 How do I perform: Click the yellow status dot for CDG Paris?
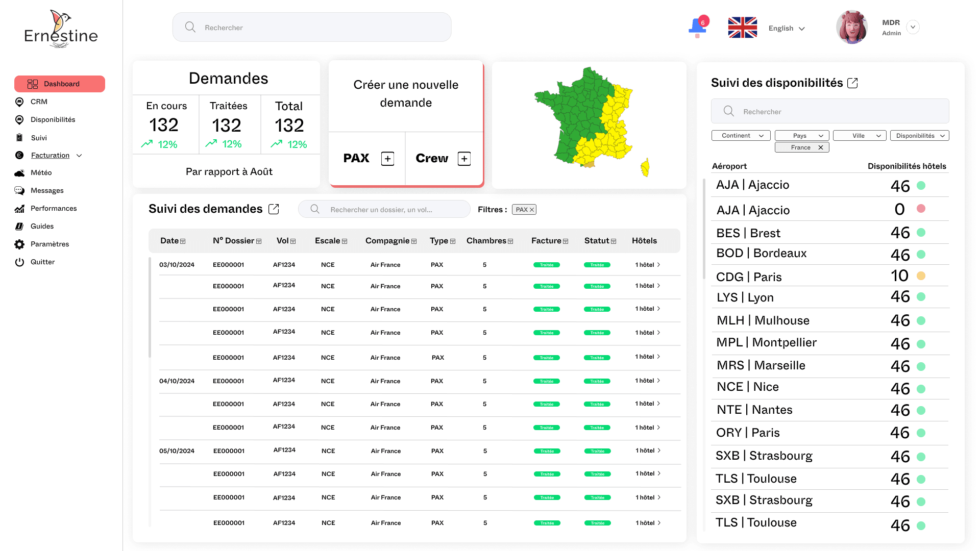pyautogui.click(x=921, y=276)
